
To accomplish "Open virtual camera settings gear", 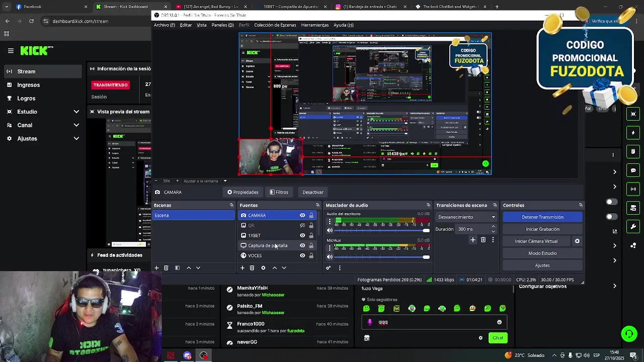I will tap(577, 241).
